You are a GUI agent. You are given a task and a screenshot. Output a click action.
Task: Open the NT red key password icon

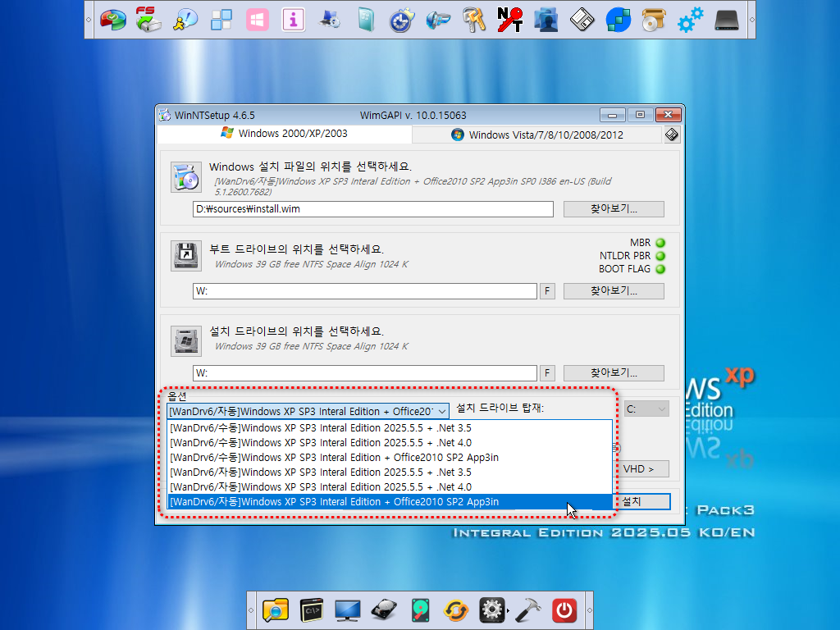click(x=510, y=20)
